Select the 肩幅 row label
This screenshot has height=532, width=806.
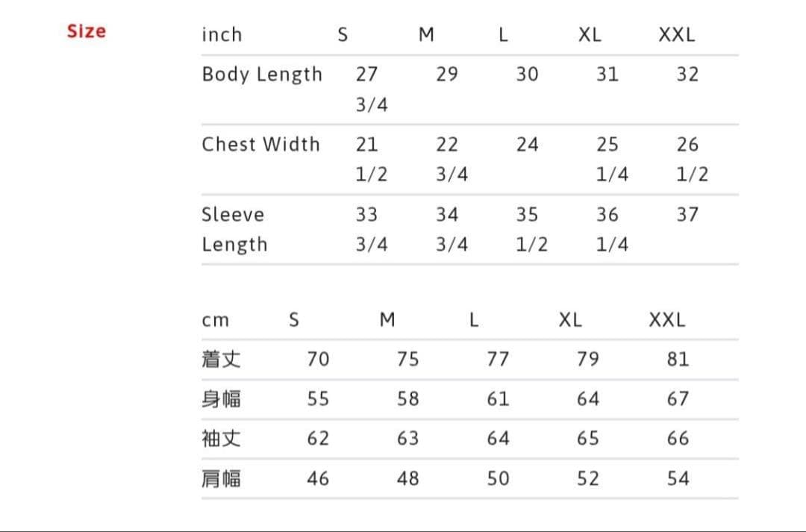click(221, 478)
